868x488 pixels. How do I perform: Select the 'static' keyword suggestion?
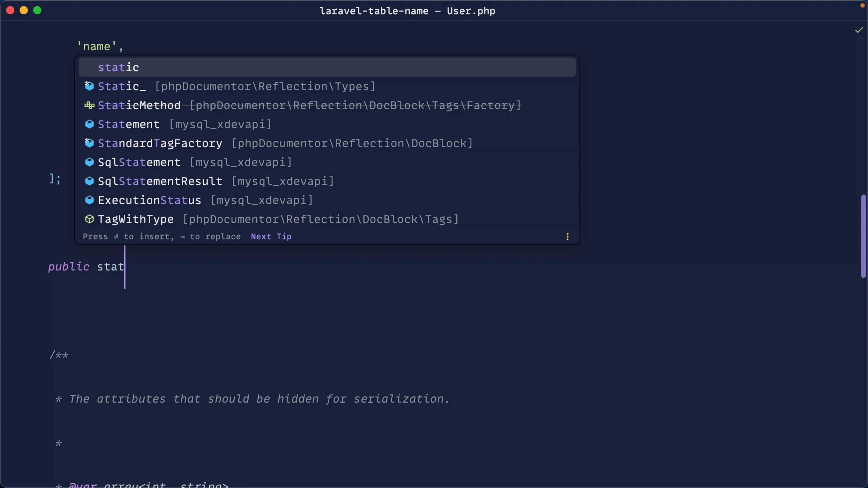pyautogui.click(x=119, y=67)
